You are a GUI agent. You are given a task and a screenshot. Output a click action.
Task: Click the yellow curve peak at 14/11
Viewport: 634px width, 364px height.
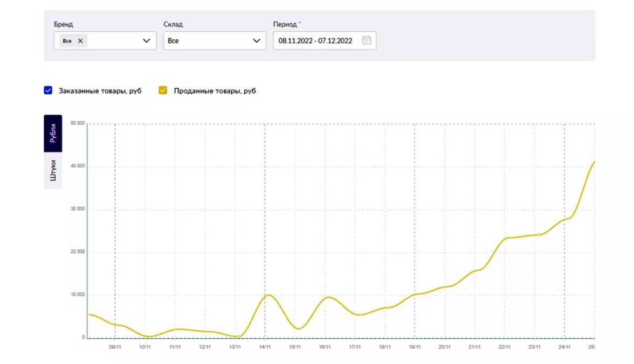[x=268, y=295]
